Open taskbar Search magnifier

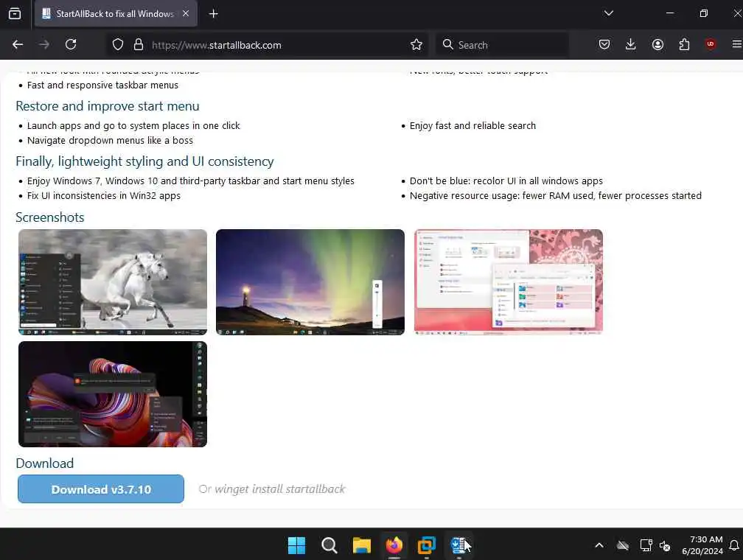[329, 545]
